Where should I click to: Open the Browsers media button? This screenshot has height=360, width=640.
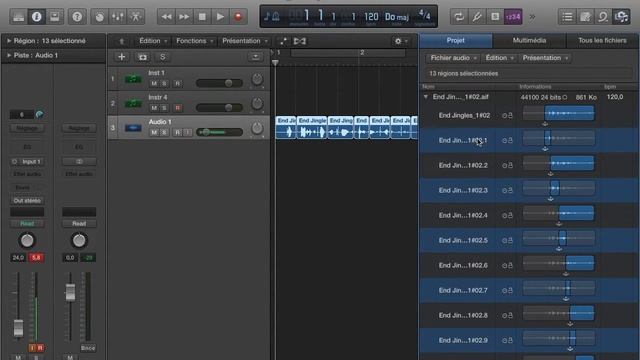pyautogui.click(x=621, y=17)
